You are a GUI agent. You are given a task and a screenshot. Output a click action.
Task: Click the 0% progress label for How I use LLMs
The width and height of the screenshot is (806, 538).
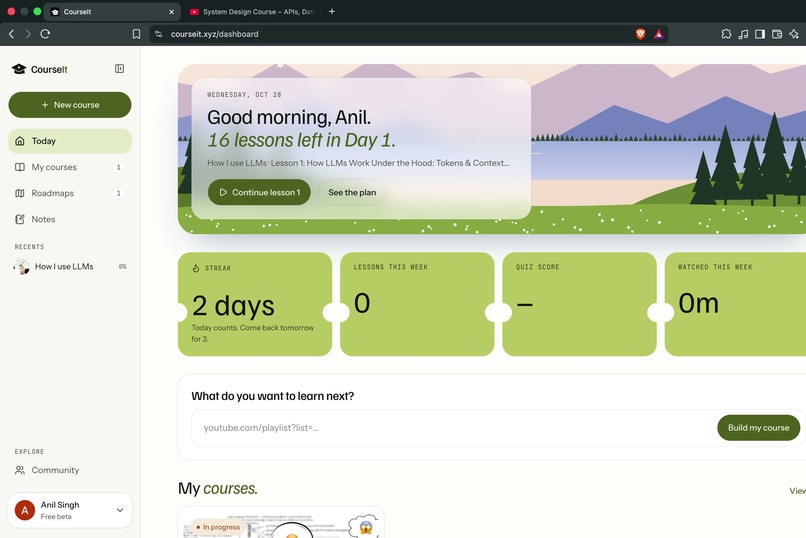pyautogui.click(x=122, y=267)
